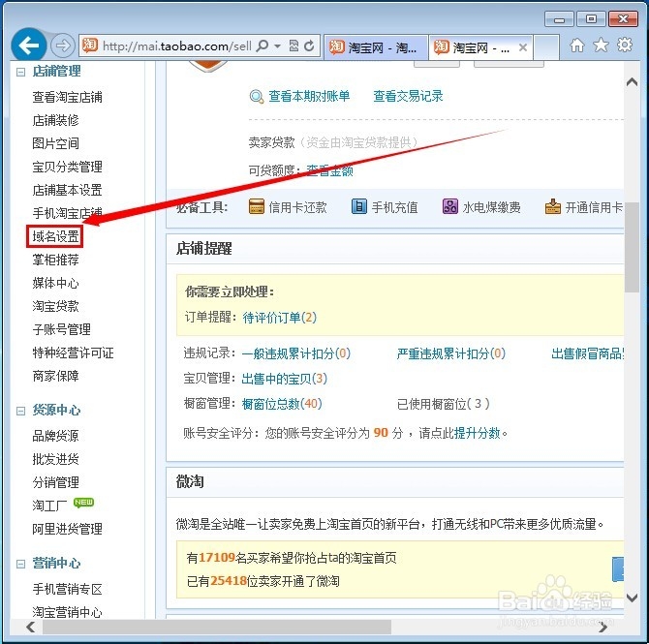The height and width of the screenshot is (644, 649).
Task: Open 商家保障 in sidebar
Action: coord(55,376)
